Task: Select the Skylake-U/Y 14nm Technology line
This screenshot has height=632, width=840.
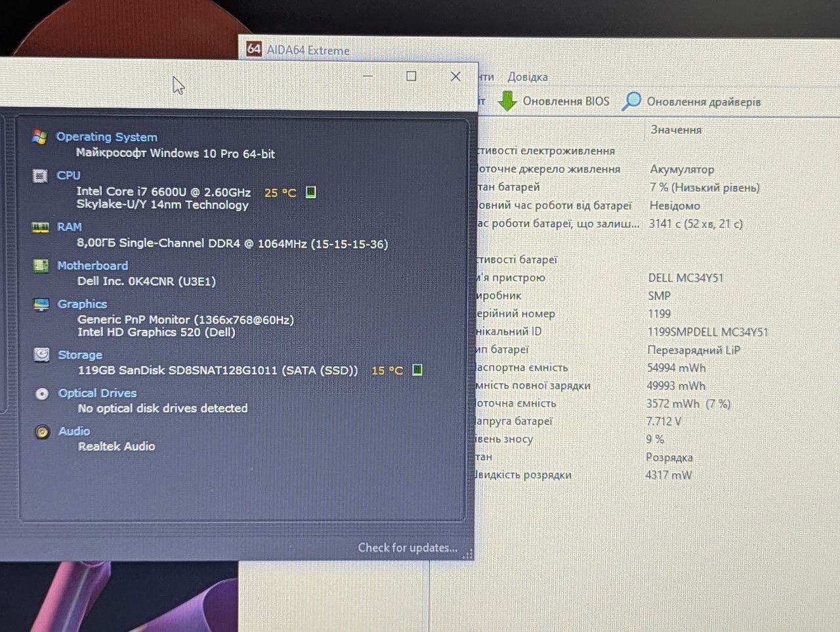Action: tap(163, 205)
